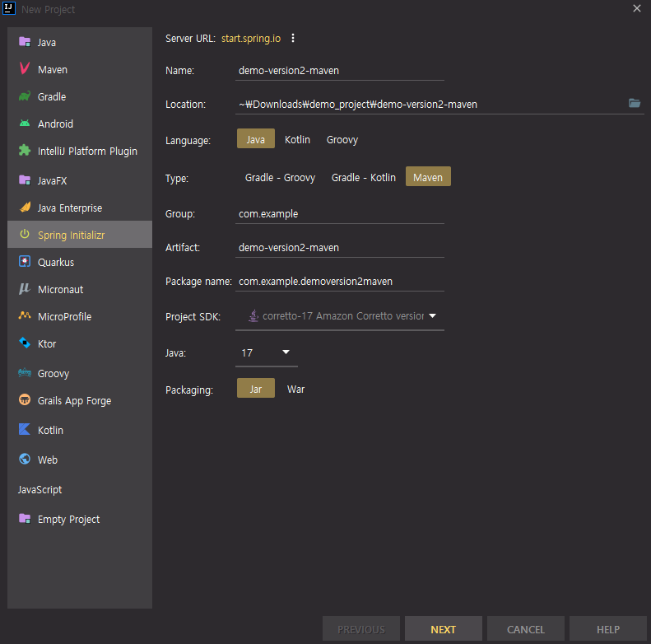The width and height of the screenshot is (651, 644).
Task: Click the HELP button
Action: (x=608, y=629)
